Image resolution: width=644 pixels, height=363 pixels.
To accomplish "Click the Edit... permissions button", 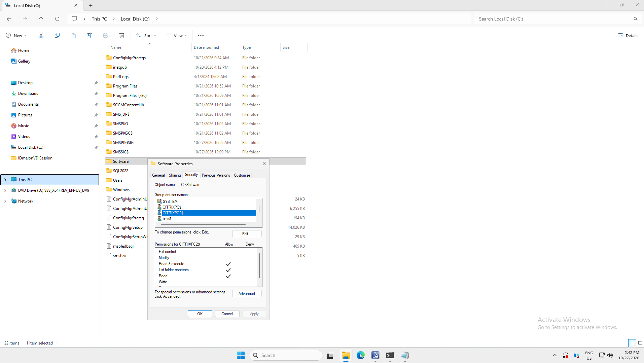I will tap(247, 234).
